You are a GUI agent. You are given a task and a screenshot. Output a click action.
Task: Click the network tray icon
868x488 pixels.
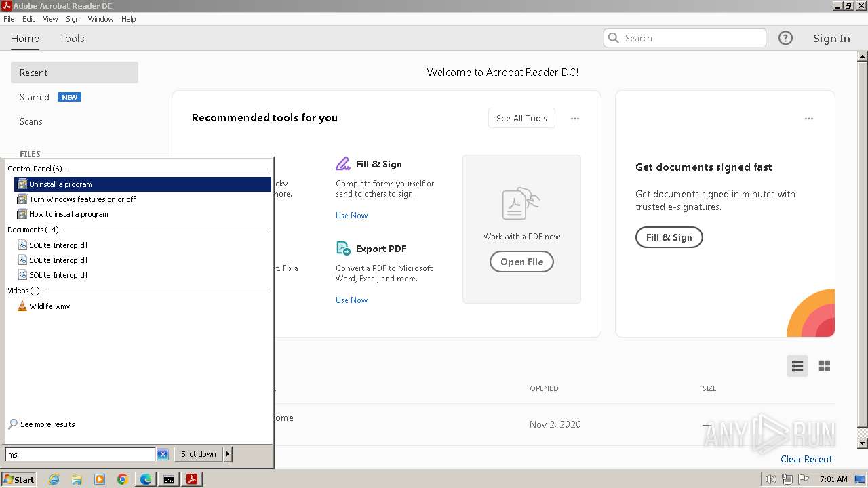(787, 479)
